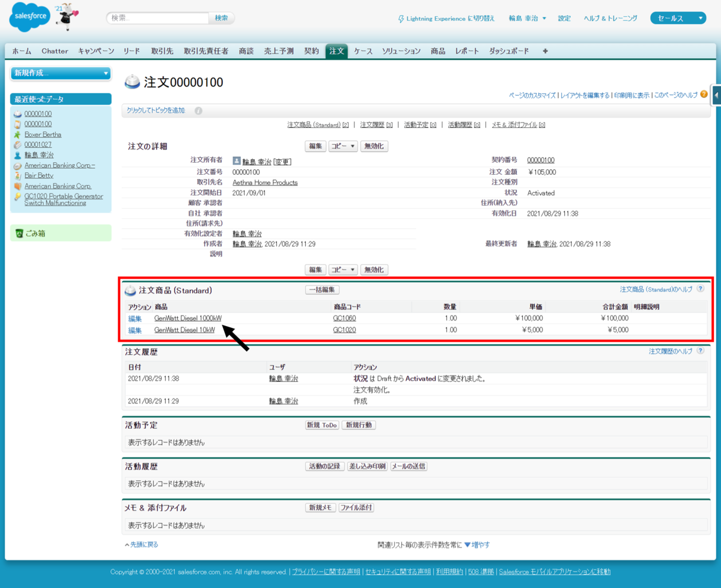Open the ヘルプ & トレーニング link
The image size is (721, 588).
coord(610,19)
